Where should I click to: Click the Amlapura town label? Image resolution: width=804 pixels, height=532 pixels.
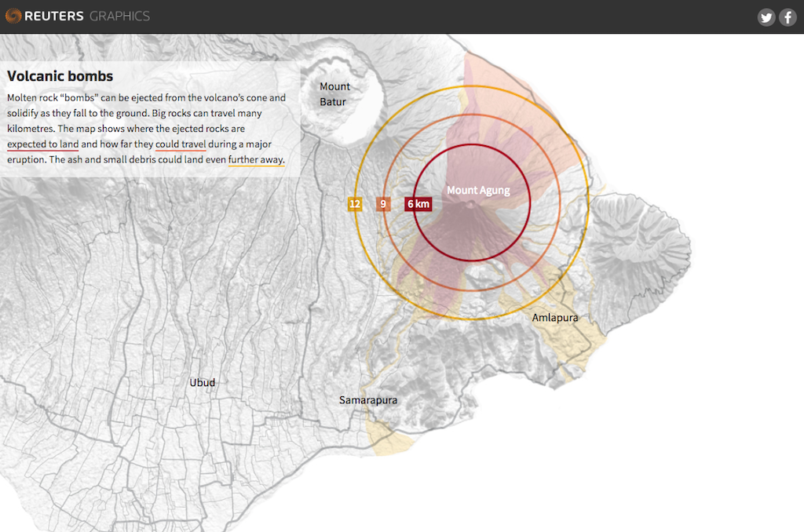coord(554,318)
